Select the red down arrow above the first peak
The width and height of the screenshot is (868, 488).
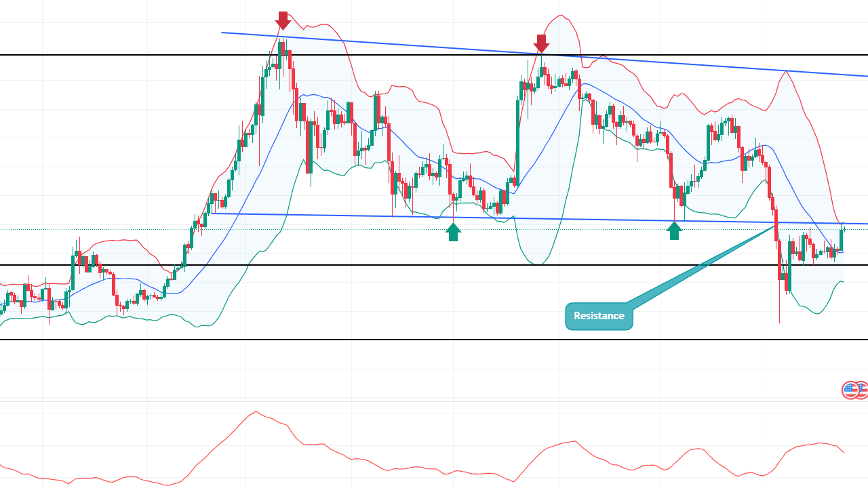pyautogui.click(x=283, y=21)
